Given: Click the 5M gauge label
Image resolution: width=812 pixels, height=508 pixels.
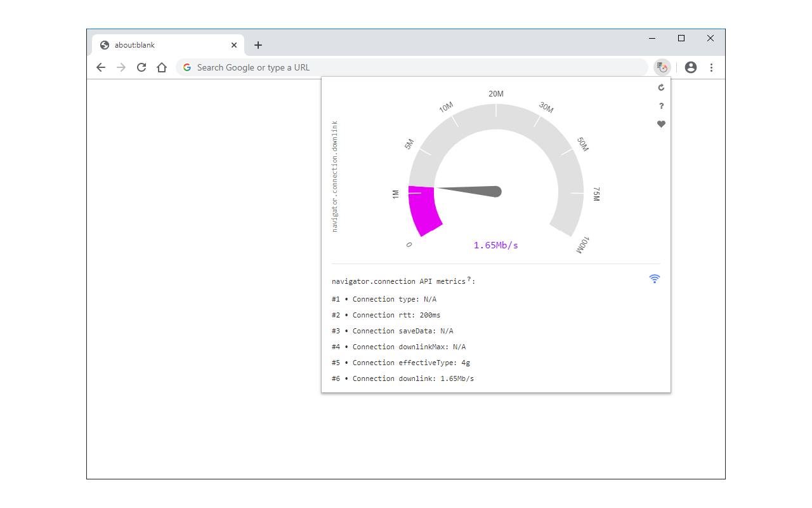Looking at the screenshot, I should (409, 144).
